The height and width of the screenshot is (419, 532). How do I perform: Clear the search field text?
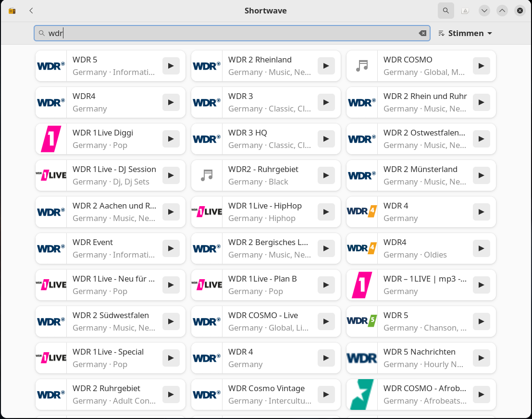point(422,33)
